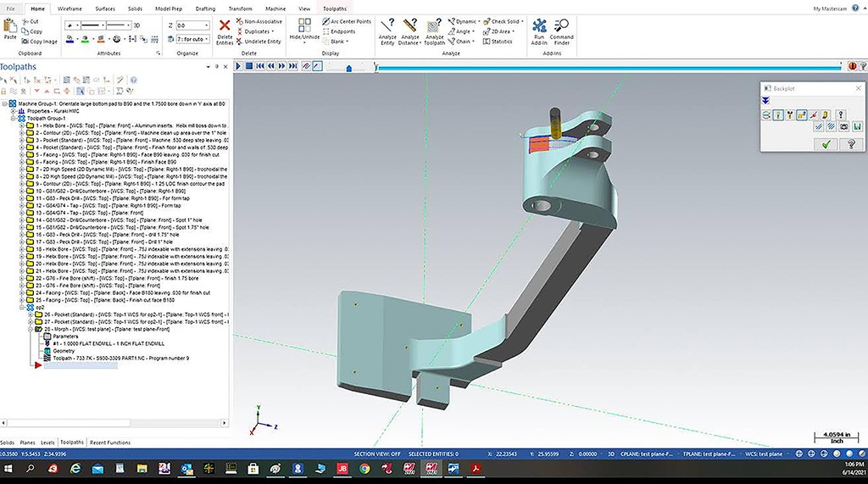868x484 pixels.
Task: Expand the Properties - Kuraki HMC node
Action: point(14,111)
